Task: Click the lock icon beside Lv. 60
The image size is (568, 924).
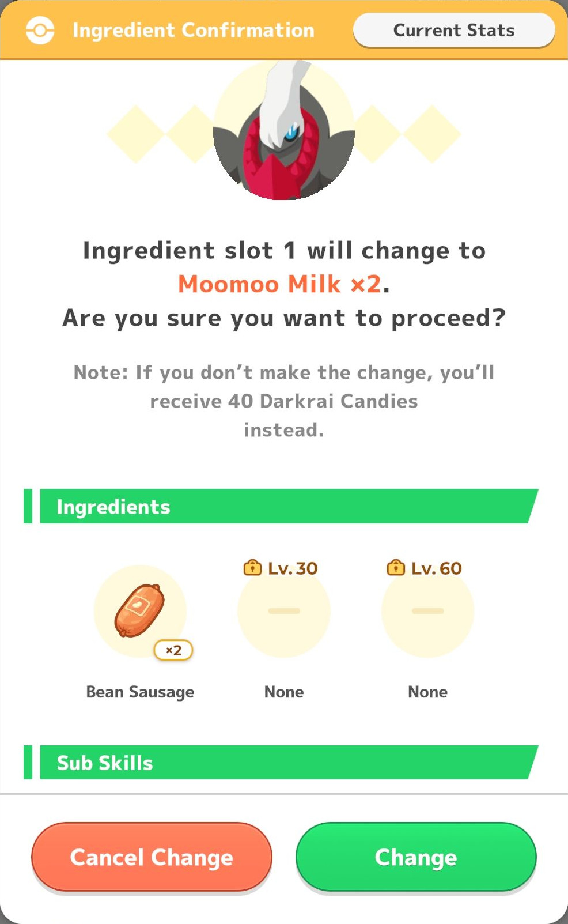Action: click(x=396, y=568)
